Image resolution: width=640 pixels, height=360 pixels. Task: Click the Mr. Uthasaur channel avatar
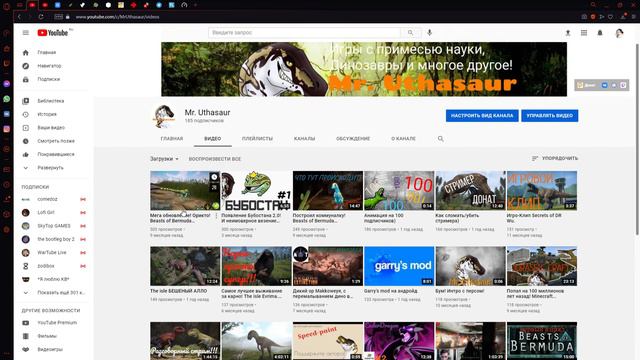click(x=164, y=116)
